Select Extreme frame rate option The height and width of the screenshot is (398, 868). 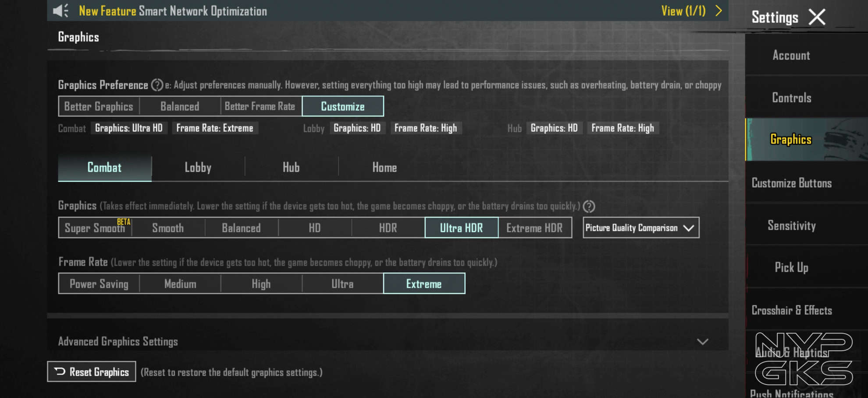click(x=424, y=284)
